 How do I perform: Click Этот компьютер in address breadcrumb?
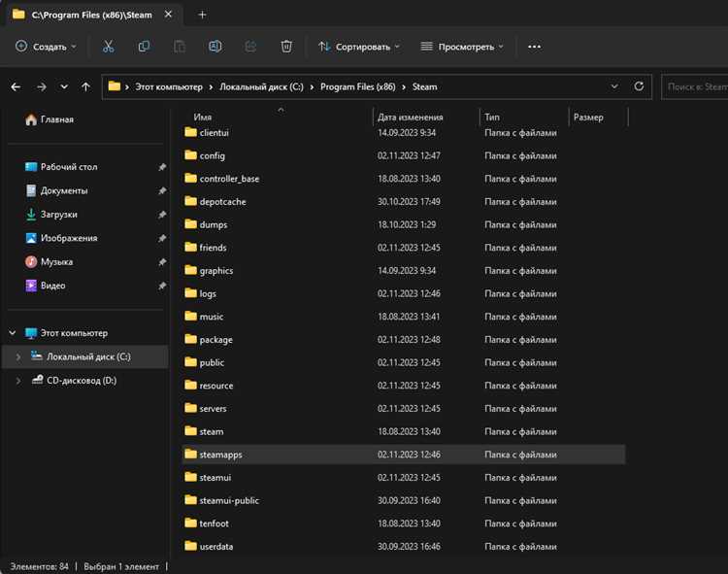click(x=169, y=86)
